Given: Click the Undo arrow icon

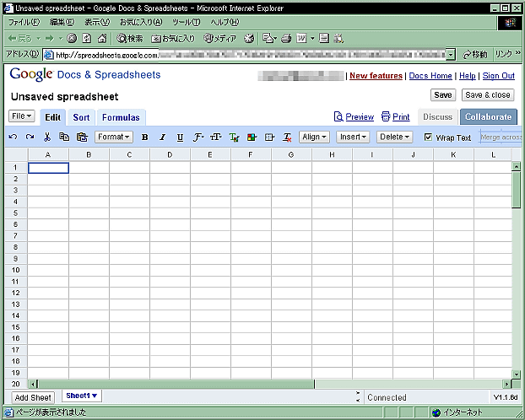Looking at the screenshot, I should 13,137.
